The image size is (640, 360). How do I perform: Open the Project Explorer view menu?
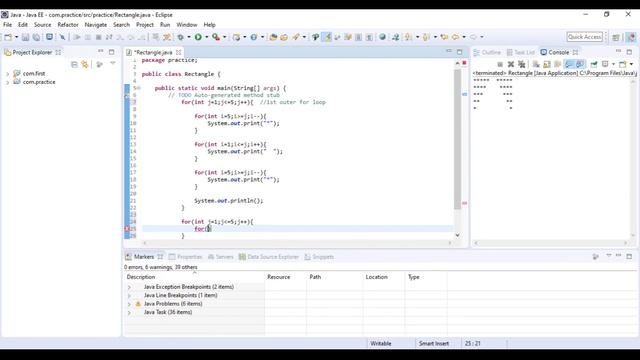113,64
